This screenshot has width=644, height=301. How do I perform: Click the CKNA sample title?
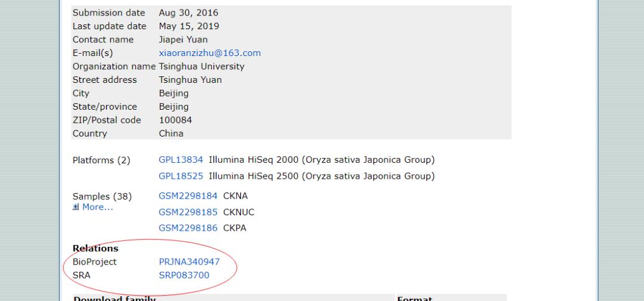(x=235, y=196)
